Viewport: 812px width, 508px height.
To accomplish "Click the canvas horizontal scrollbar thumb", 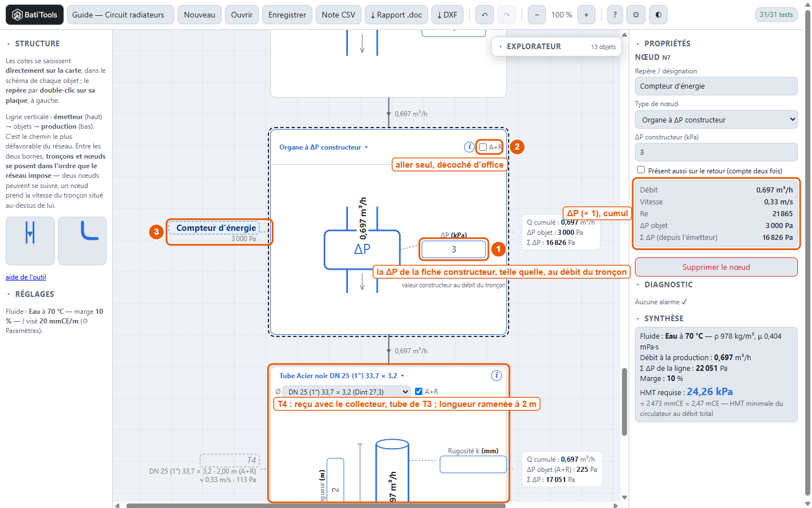I will tap(316, 505).
